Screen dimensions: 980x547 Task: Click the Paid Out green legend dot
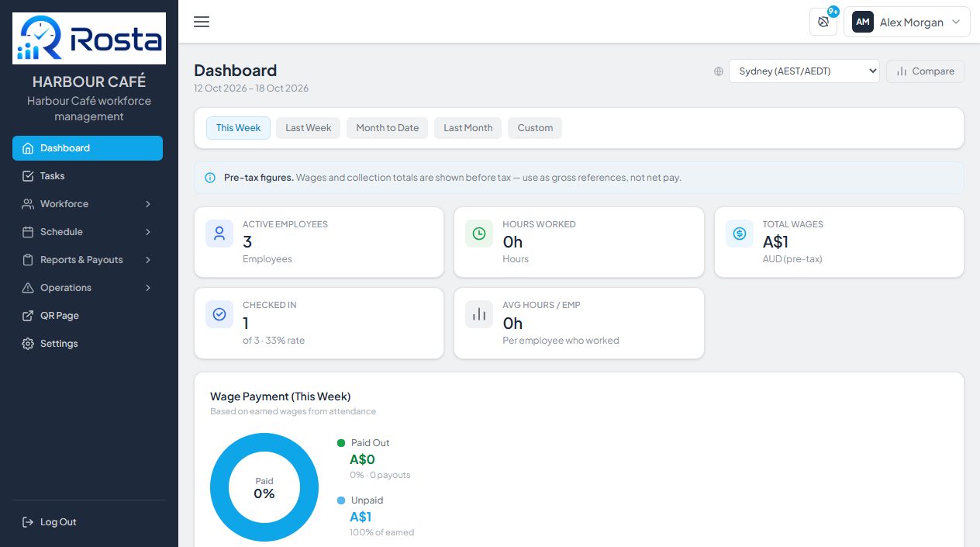point(341,443)
